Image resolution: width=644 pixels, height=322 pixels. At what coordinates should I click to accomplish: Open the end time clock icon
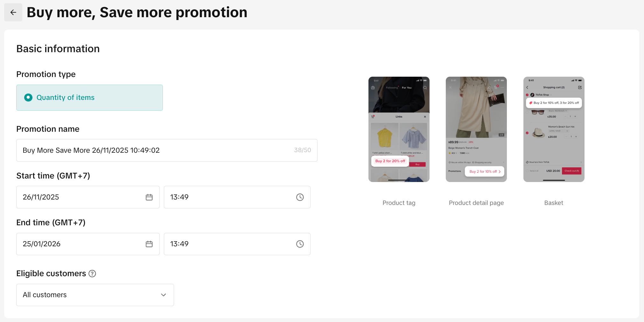point(300,244)
